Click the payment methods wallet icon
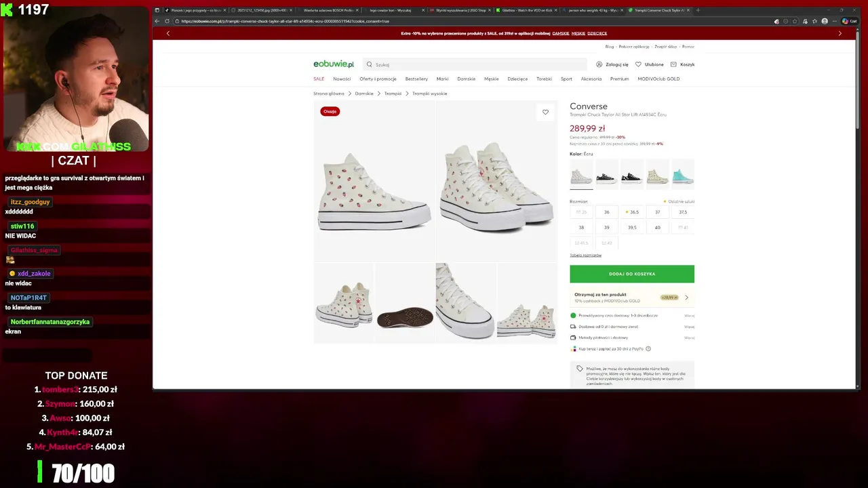The width and height of the screenshot is (868, 488). (573, 338)
